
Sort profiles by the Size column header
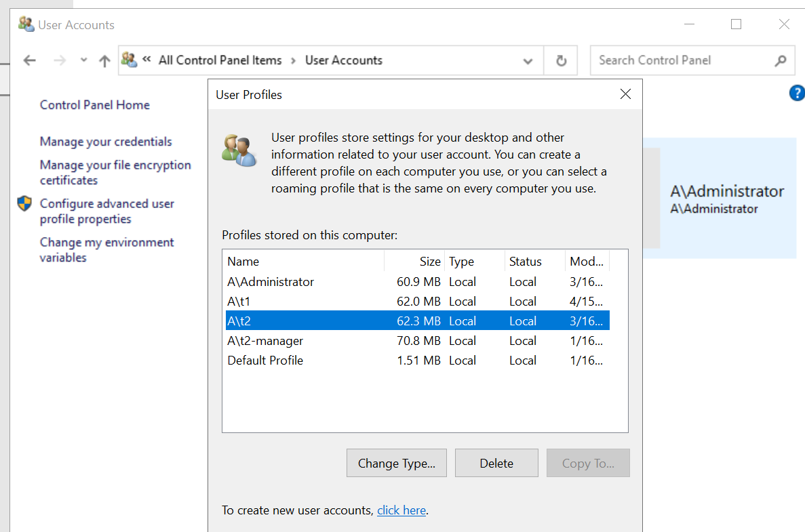click(430, 261)
